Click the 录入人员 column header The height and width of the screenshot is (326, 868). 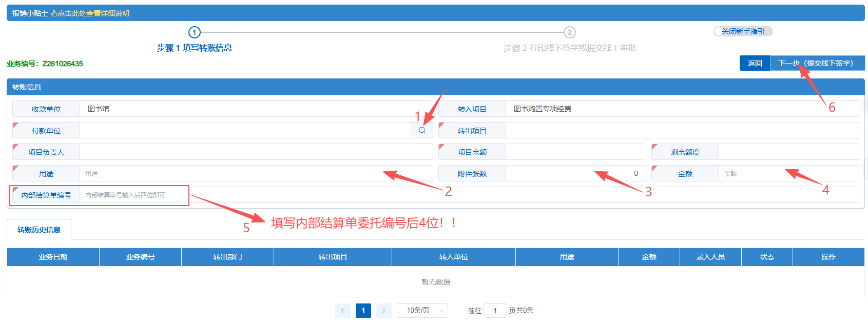tap(710, 257)
